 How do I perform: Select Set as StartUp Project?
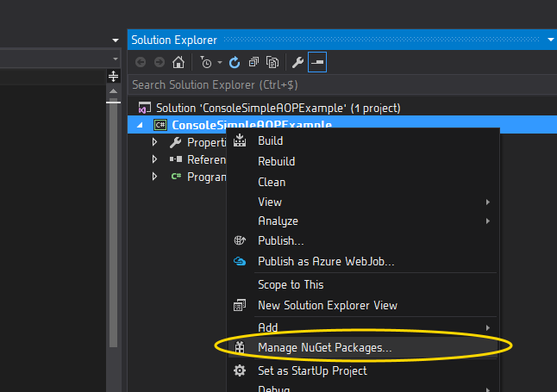click(363, 370)
